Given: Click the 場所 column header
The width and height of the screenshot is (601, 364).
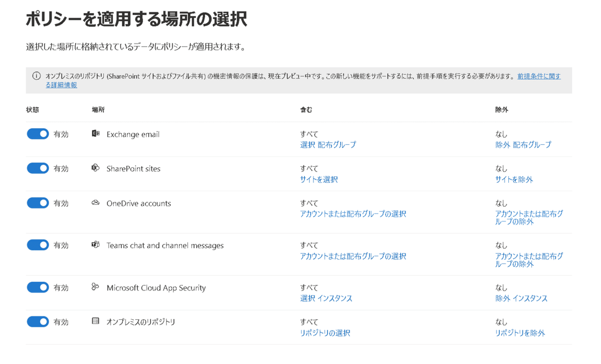Looking at the screenshot, I should pos(98,109).
